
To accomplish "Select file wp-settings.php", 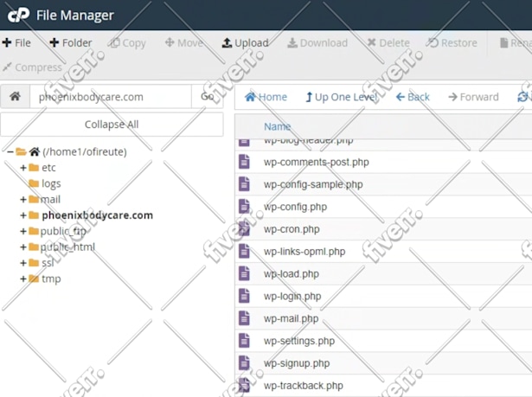I will [x=299, y=341].
